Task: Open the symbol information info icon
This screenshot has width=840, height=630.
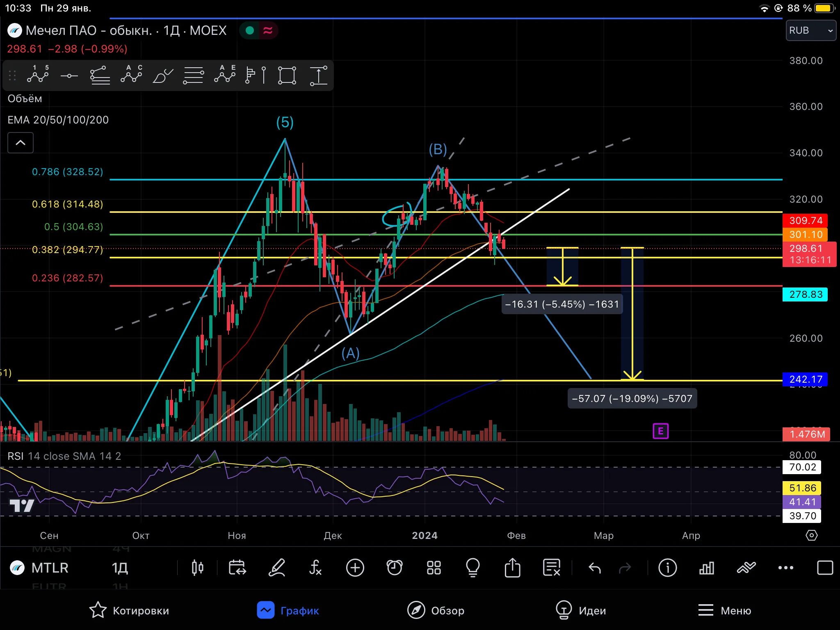Action: point(668,568)
